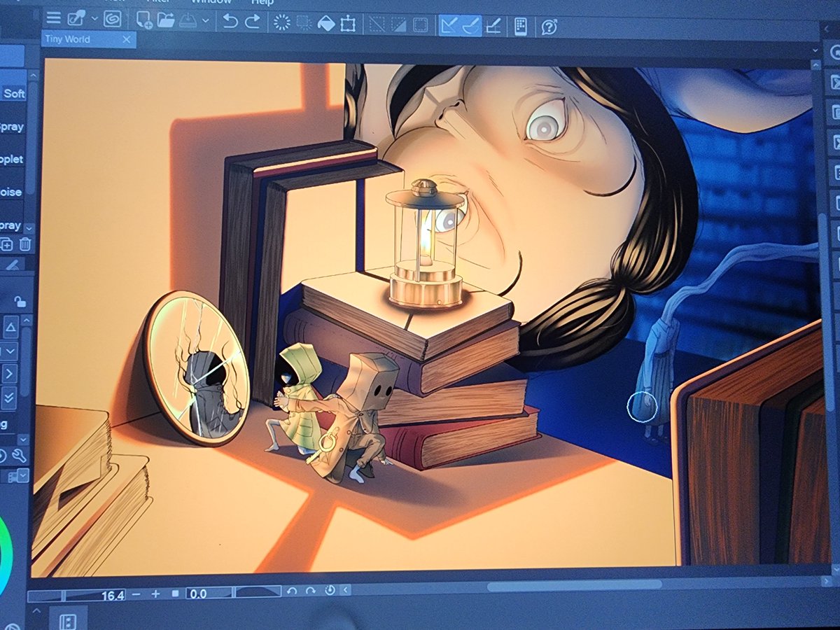Open Clip Studio support help icon

(549, 27)
